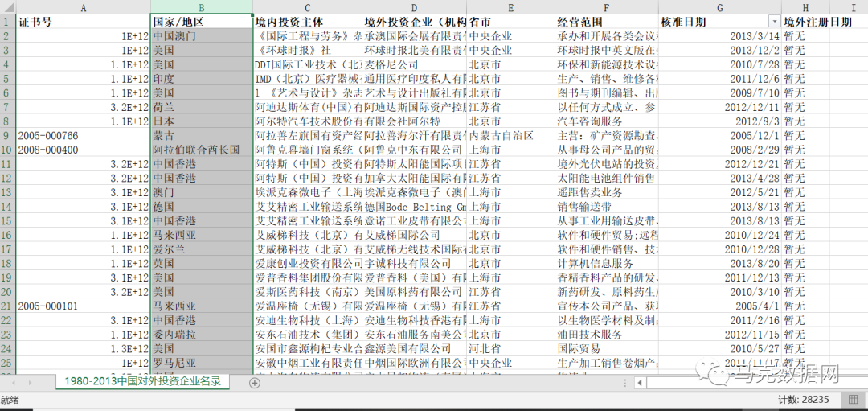Click the date cell 2005/12/1

[719, 135]
